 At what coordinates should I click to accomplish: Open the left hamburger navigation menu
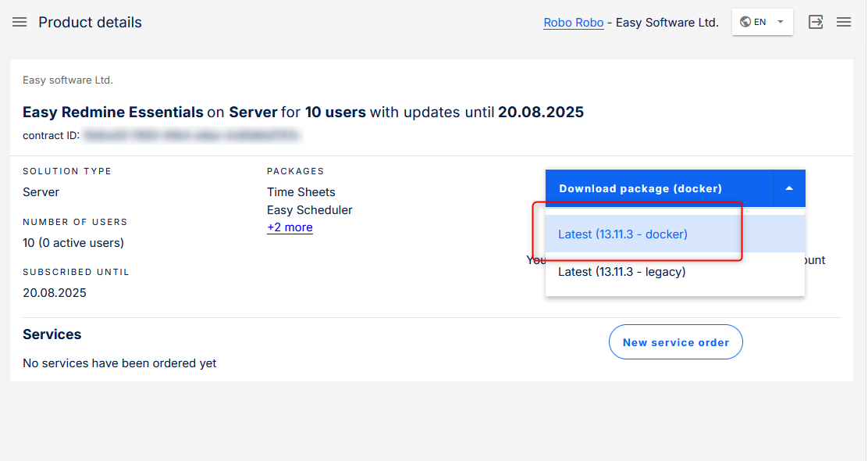(19, 22)
